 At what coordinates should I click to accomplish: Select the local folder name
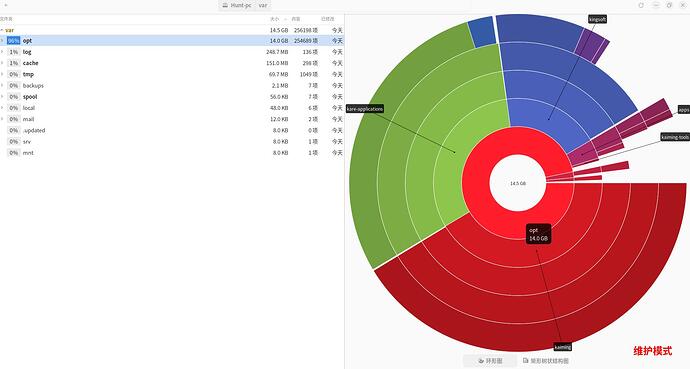(x=29, y=108)
